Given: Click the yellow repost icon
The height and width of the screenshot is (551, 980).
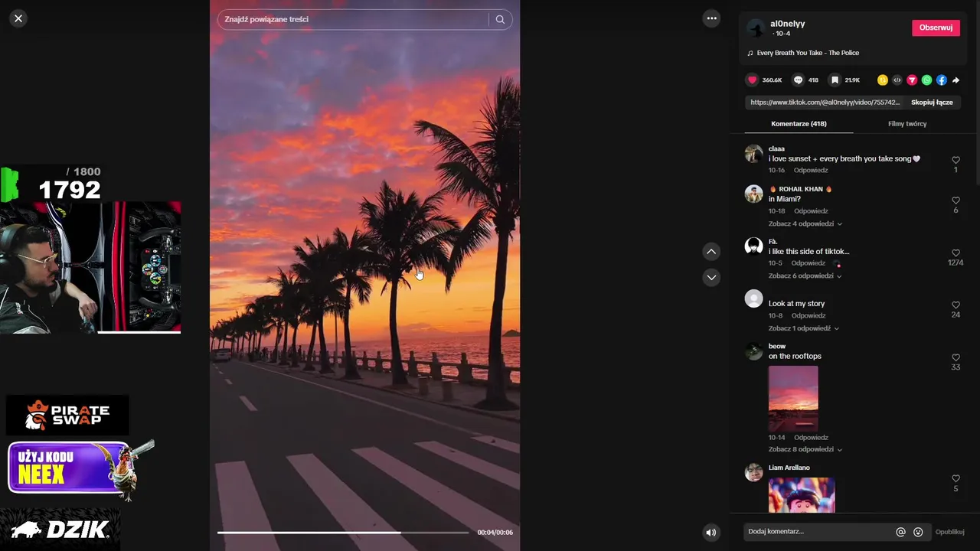Looking at the screenshot, I should [882, 80].
